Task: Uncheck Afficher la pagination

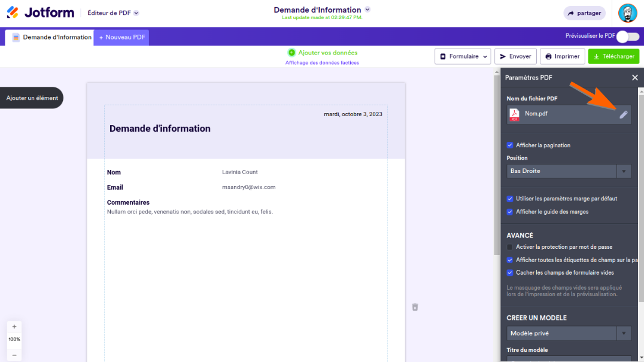Action: pos(510,145)
